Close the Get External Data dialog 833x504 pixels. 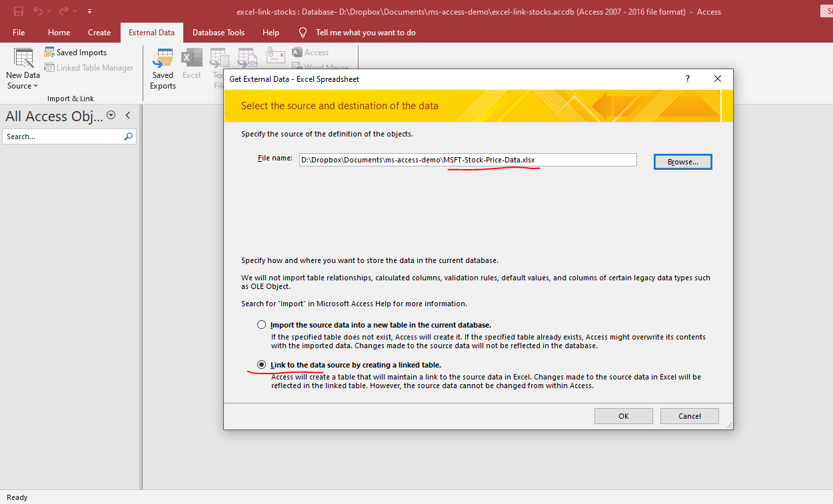click(x=718, y=79)
